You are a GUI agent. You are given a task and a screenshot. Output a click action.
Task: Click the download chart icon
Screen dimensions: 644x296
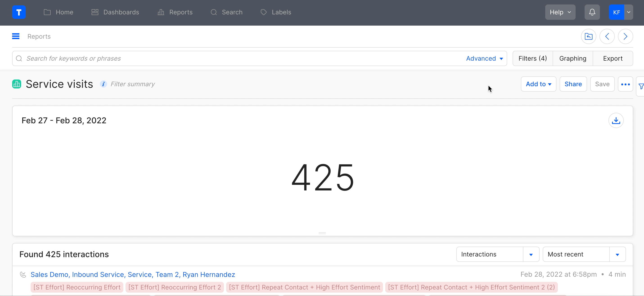pos(616,121)
